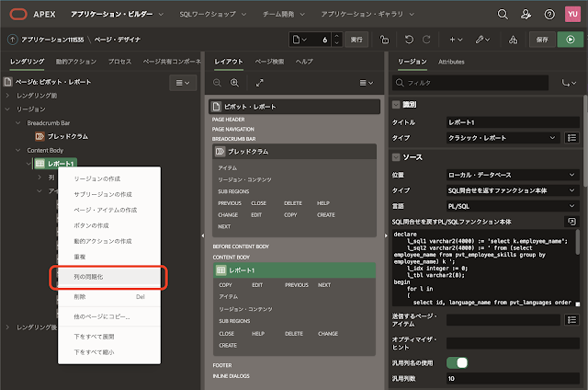Screen dimensions: 588x390
Task: Redo the last change
Action: [426, 40]
